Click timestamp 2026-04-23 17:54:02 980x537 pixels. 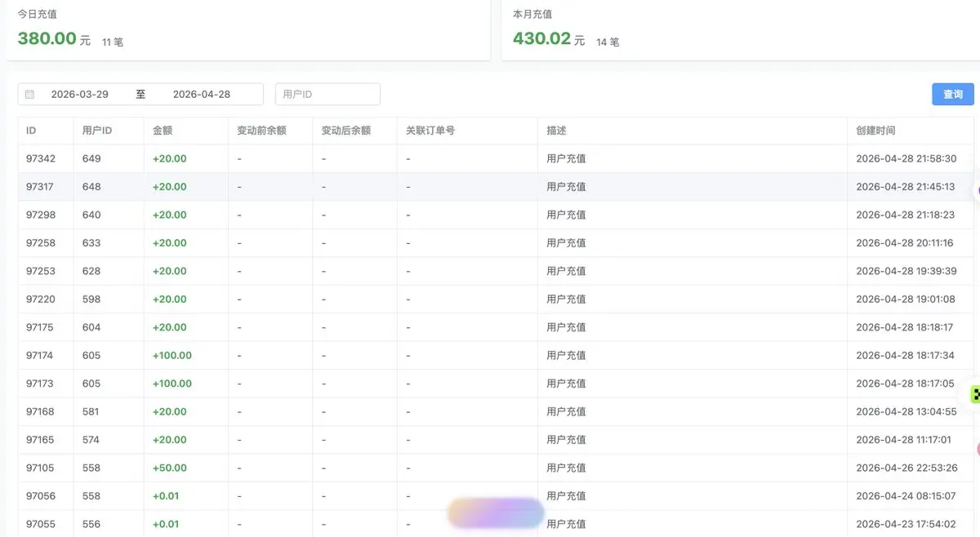pos(906,524)
